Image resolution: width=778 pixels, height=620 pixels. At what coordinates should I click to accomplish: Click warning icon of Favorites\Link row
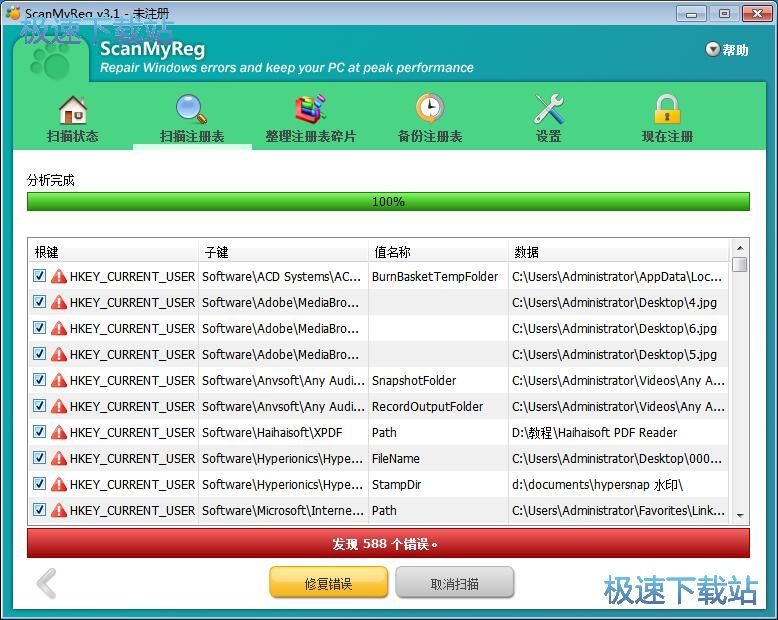tap(59, 510)
